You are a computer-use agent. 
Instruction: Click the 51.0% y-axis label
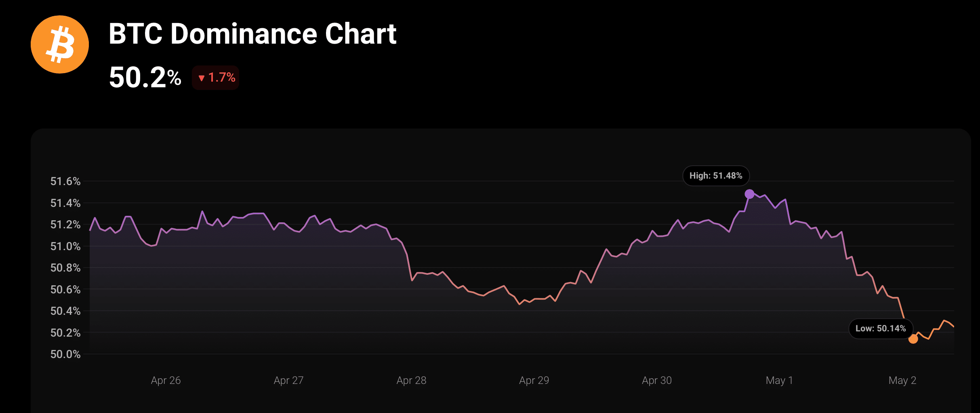(65, 246)
